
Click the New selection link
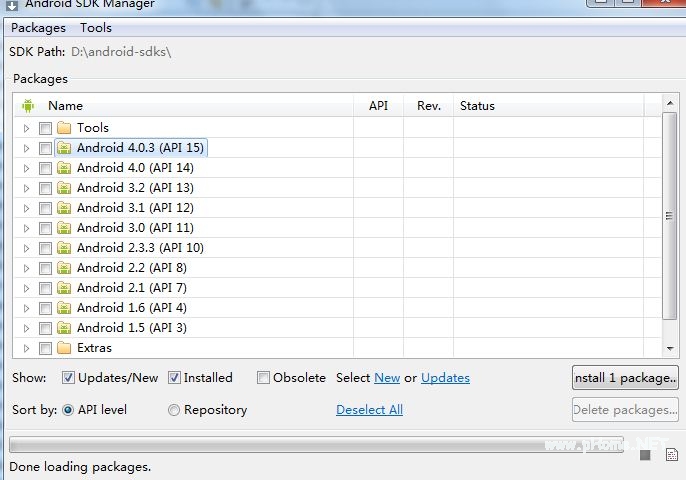point(387,378)
